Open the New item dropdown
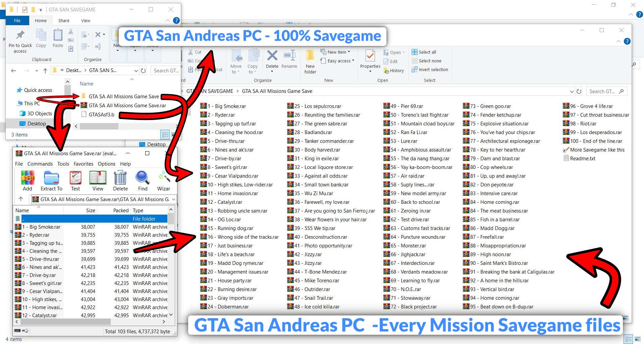The width and height of the screenshot is (644, 344). coord(335,52)
